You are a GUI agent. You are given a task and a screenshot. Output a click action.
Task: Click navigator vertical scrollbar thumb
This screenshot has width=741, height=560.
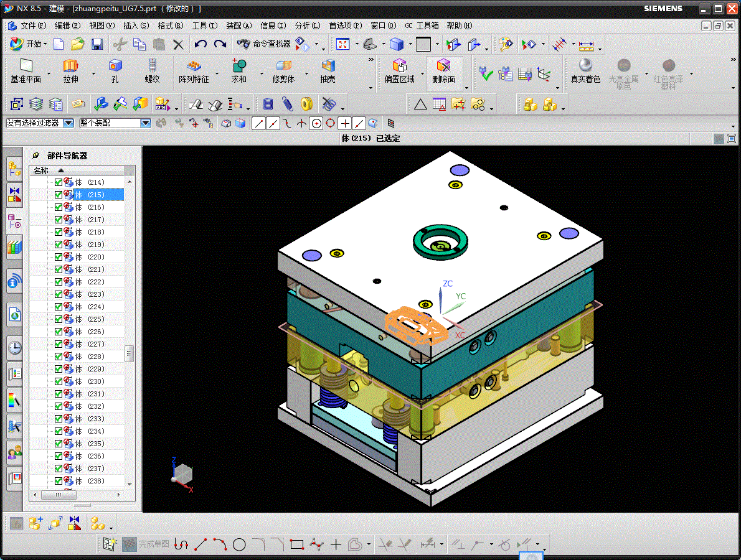129,353
